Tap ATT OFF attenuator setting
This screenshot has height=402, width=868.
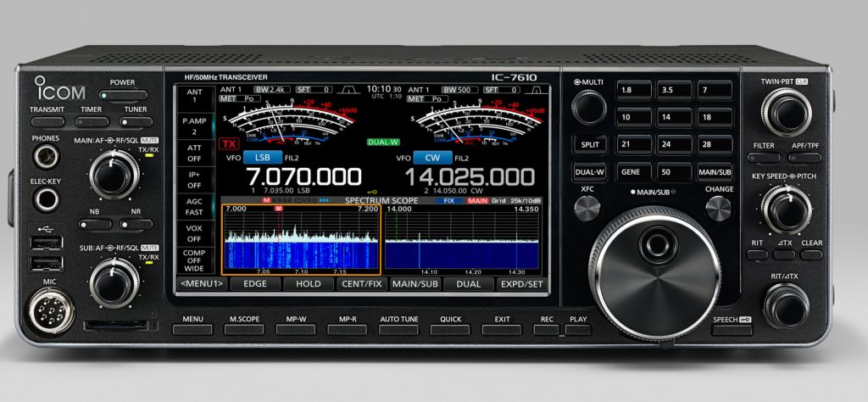(194, 154)
